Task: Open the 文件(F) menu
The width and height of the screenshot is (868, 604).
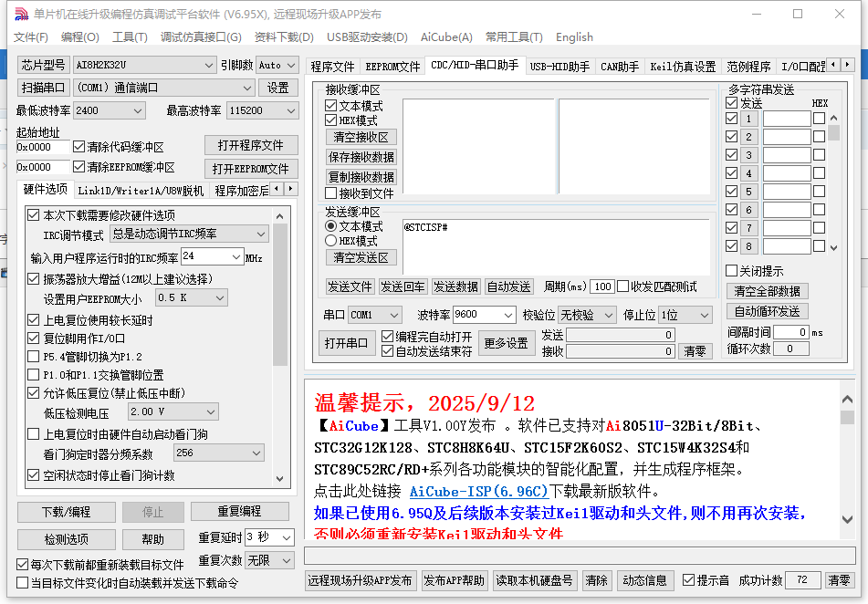Action: 30,37
